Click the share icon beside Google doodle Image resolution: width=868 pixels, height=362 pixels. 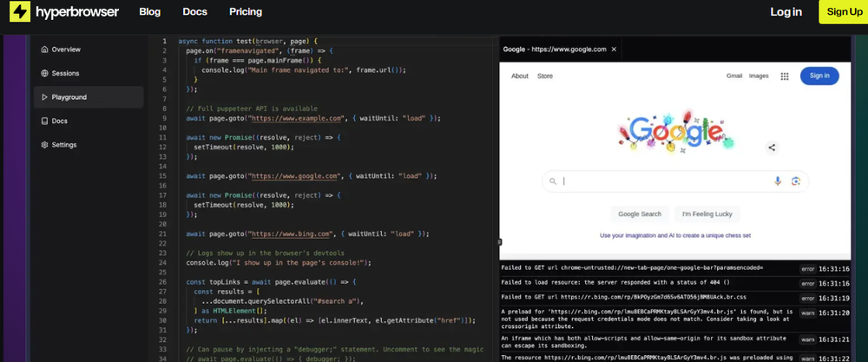[772, 148]
